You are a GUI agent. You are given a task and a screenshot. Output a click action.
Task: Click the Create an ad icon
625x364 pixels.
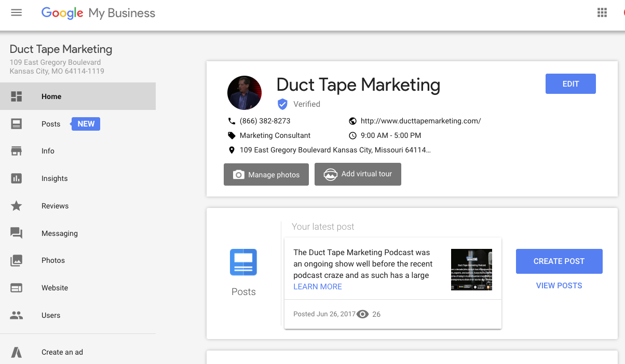[16, 352]
